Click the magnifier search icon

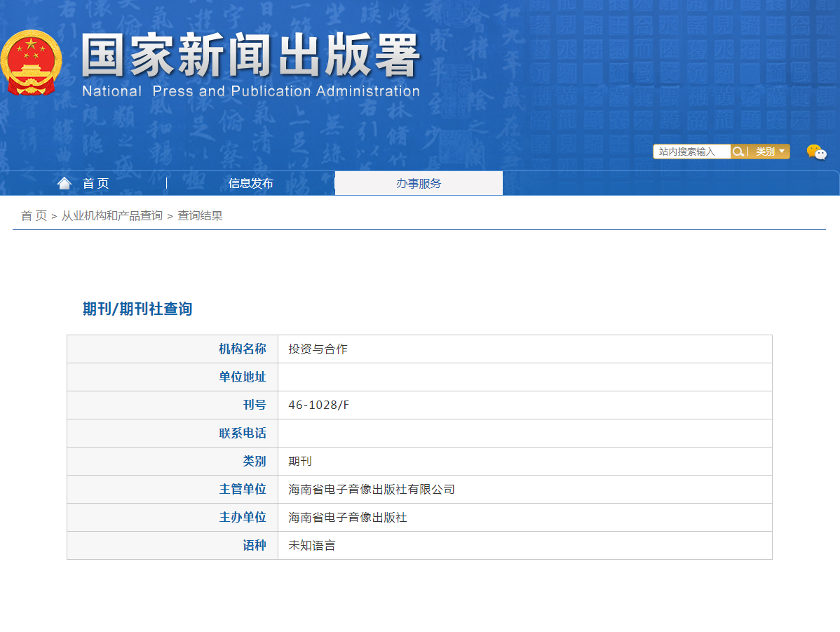pyautogui.click(x=738, y=152)
